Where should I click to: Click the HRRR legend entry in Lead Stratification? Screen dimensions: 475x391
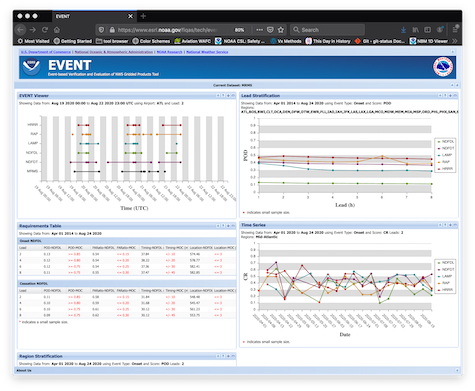(445, 169)
